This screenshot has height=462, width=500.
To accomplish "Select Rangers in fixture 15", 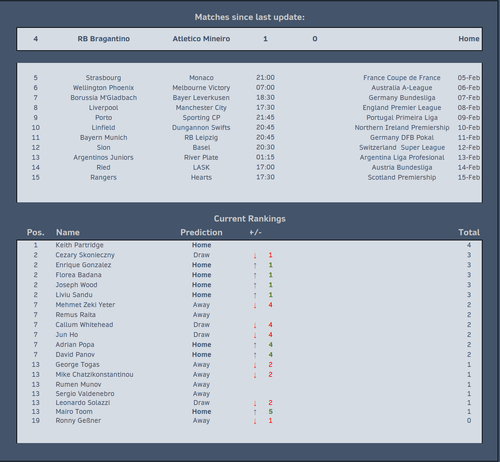I will 103,178.
